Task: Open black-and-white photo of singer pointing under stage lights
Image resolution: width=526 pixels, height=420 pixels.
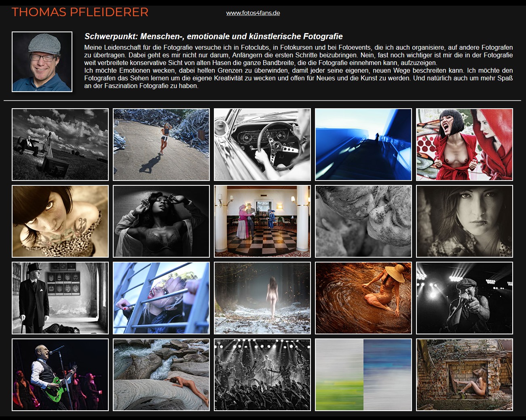Action: (465, 298)
